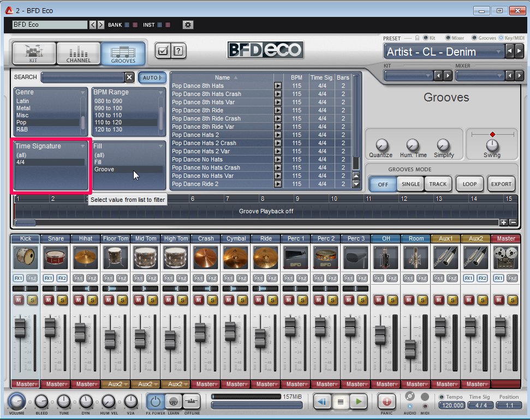This screenshot has width=530, height=420.
Task: Expand the Fill filter arrow
Action: (160, 146)
